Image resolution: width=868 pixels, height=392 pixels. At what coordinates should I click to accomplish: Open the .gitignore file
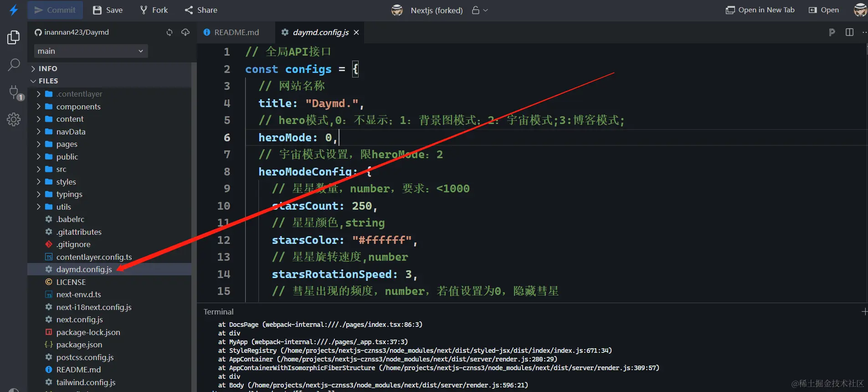109,244
